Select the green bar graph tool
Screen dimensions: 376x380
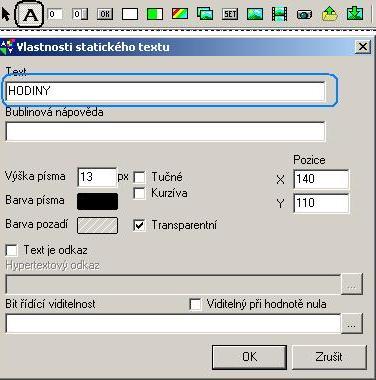pyautogui.click(x=155, y=14)
